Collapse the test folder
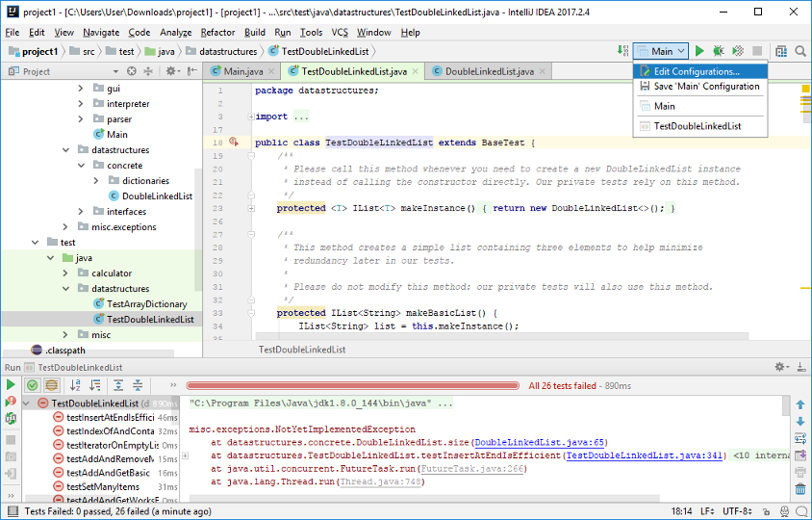 [35, 242]
